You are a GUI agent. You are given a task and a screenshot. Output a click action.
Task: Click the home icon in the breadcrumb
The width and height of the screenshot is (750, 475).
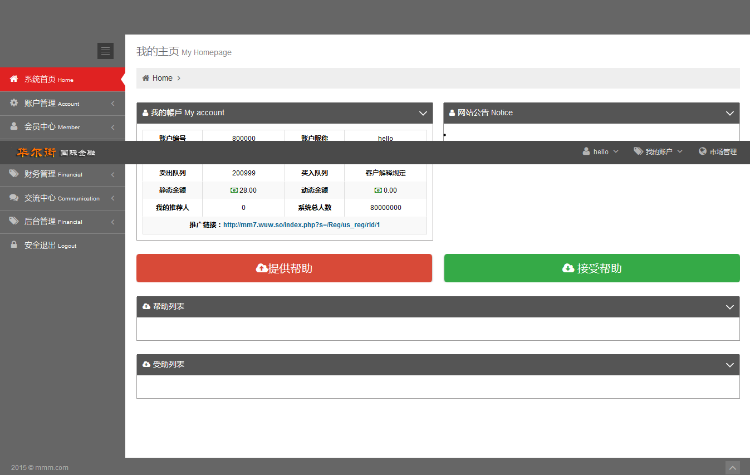pyautogui.click(x=146, y=78)
